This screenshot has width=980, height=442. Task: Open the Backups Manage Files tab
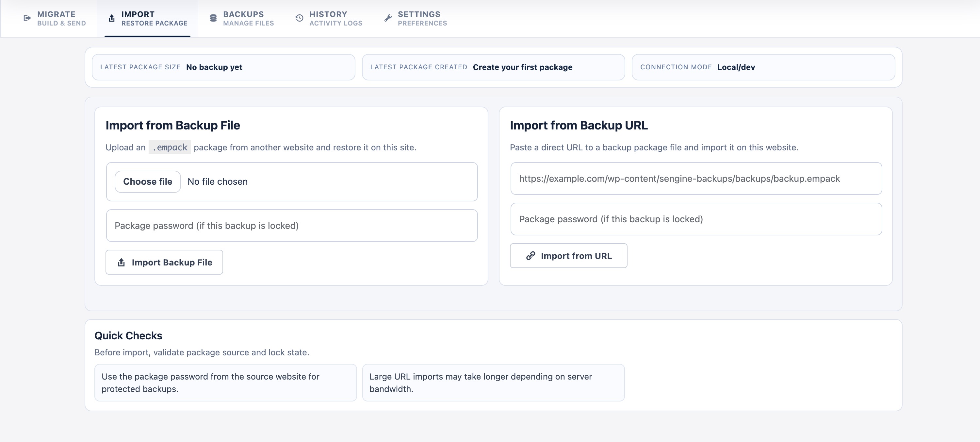[x=242, y=18]
